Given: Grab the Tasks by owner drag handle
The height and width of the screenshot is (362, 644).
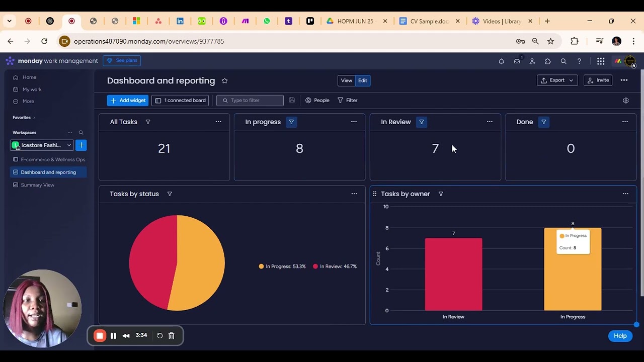Looking at the screenshot, I should pyautogui.click(x=374, y=194).
